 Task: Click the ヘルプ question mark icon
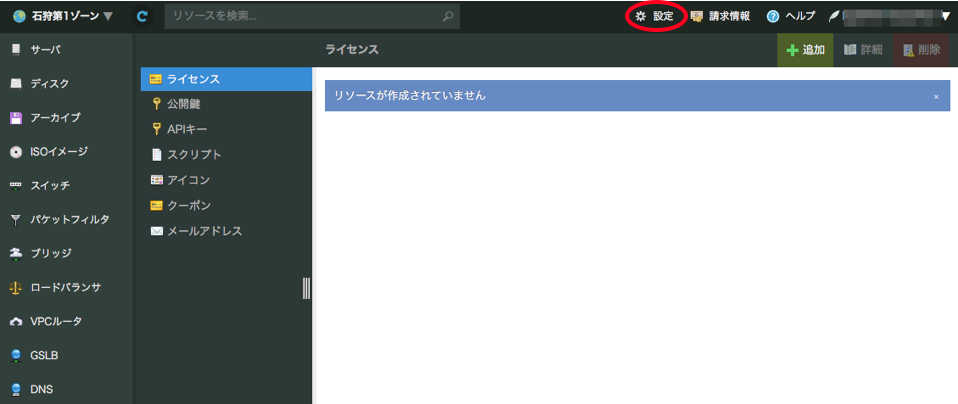(x=773, y=16)
